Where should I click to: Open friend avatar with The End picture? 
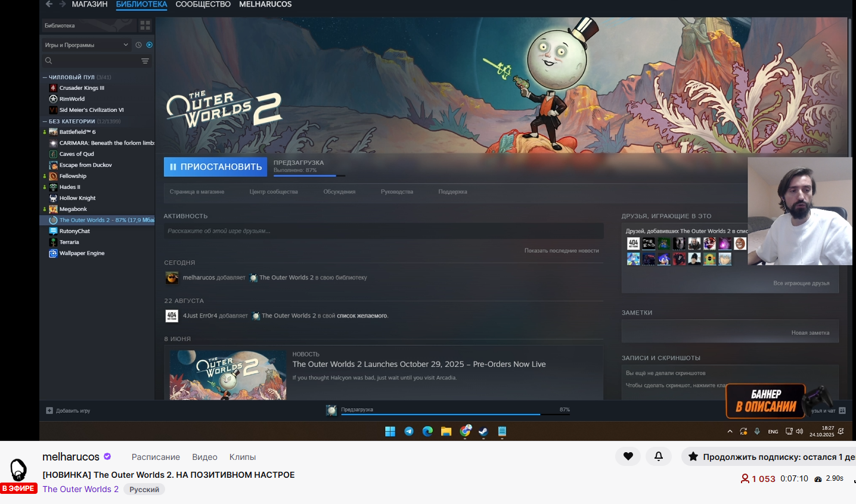649,243
